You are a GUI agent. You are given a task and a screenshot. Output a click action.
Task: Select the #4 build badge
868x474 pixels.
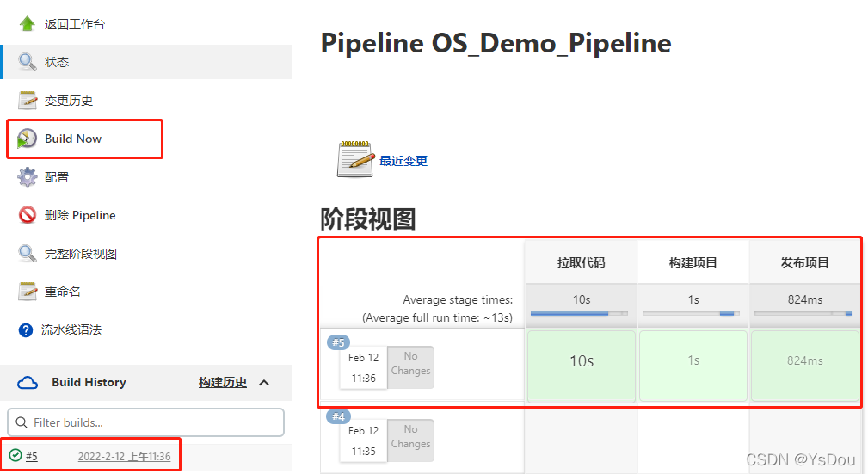click(x=338, y=416)
